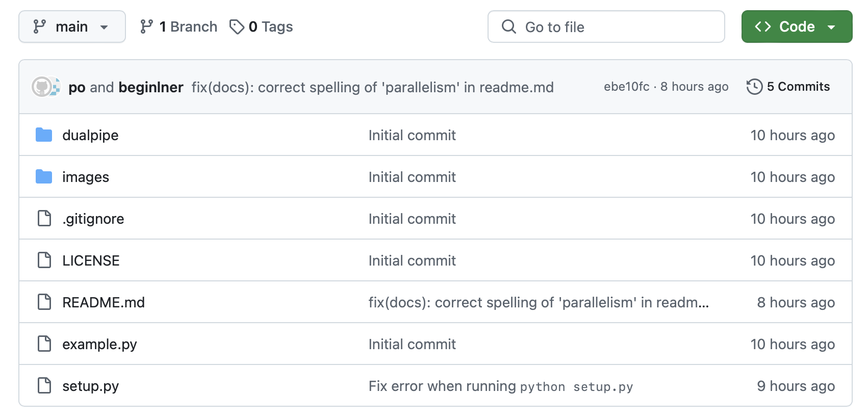868x419 pixels.
Task: Click the branch icon next to 1 Branch
Action: point(146,27)
